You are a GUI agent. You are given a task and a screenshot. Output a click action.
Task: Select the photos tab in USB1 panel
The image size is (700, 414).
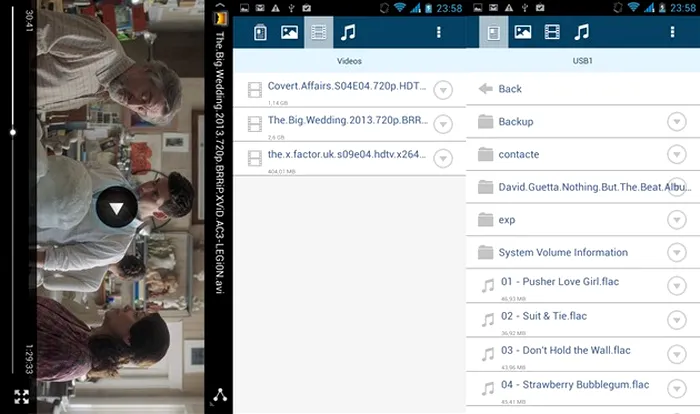pyautogui.click(x=522, y=32)
